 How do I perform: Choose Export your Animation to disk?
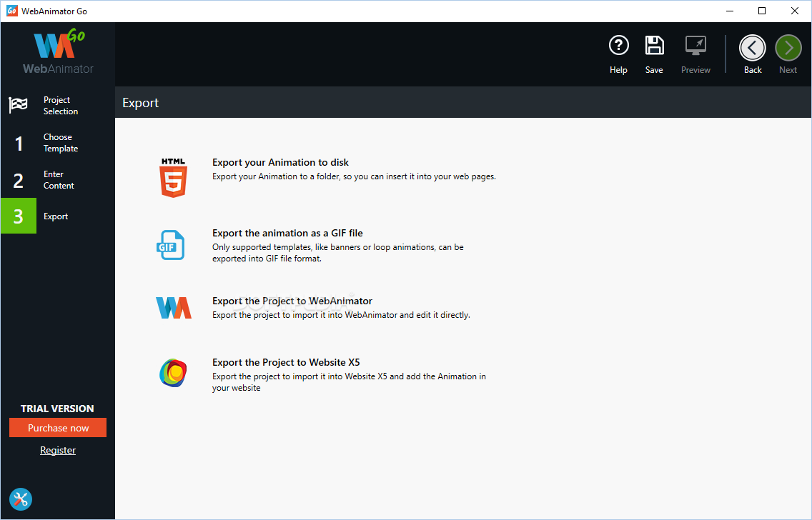point(280,162)
